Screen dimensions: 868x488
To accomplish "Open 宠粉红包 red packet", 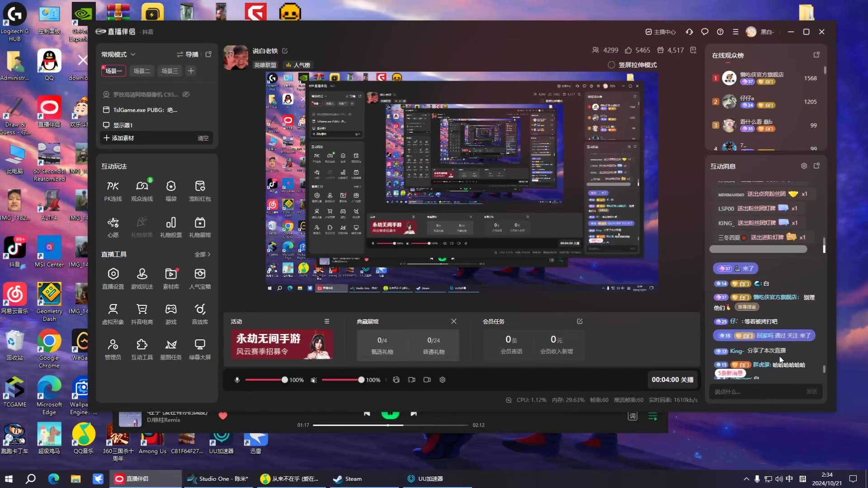I will coord(200,191).
